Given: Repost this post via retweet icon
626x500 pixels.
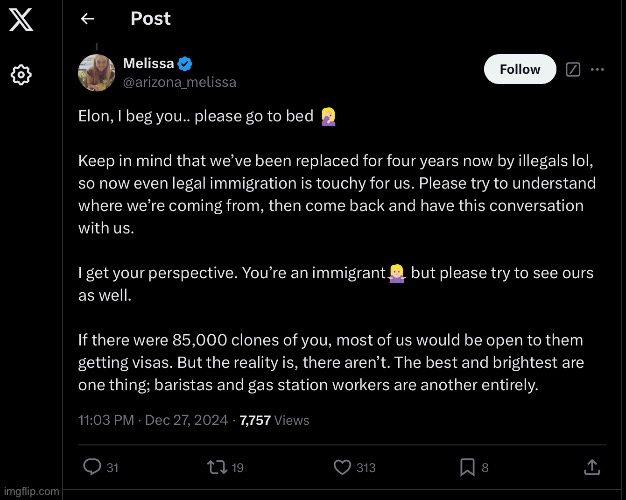Looking at the screenshot, I should click(213, 466).
